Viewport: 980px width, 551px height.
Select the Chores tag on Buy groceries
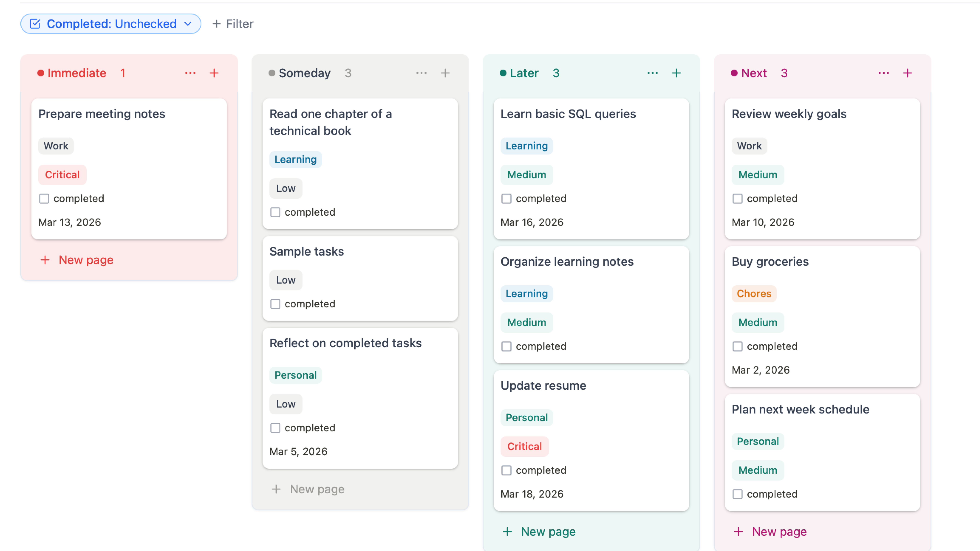[754, 294]
